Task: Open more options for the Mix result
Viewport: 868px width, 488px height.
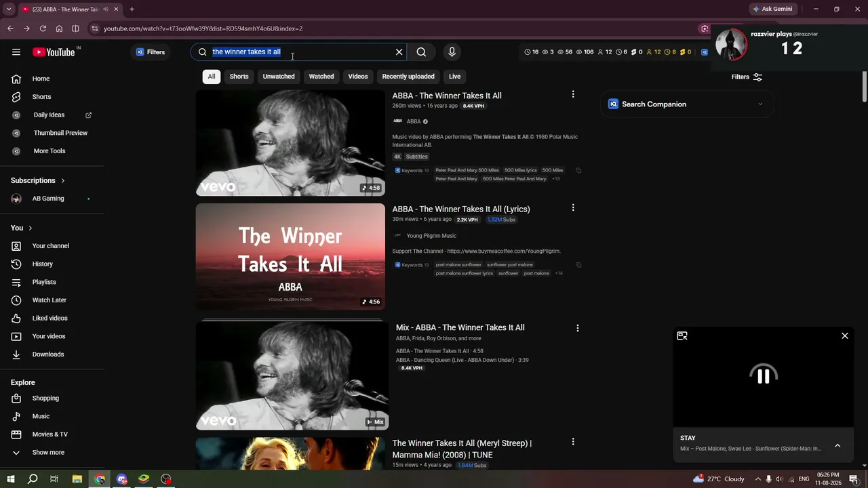Action: pyautogui.click(x=577, y=328)
